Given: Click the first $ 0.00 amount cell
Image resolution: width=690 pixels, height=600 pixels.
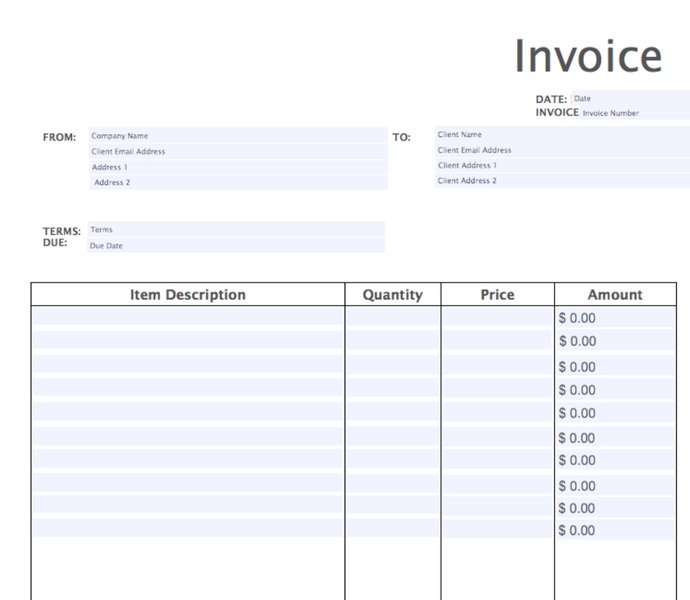Looking at the screenshot, I should pyautogui.click(x=616, y=317).
